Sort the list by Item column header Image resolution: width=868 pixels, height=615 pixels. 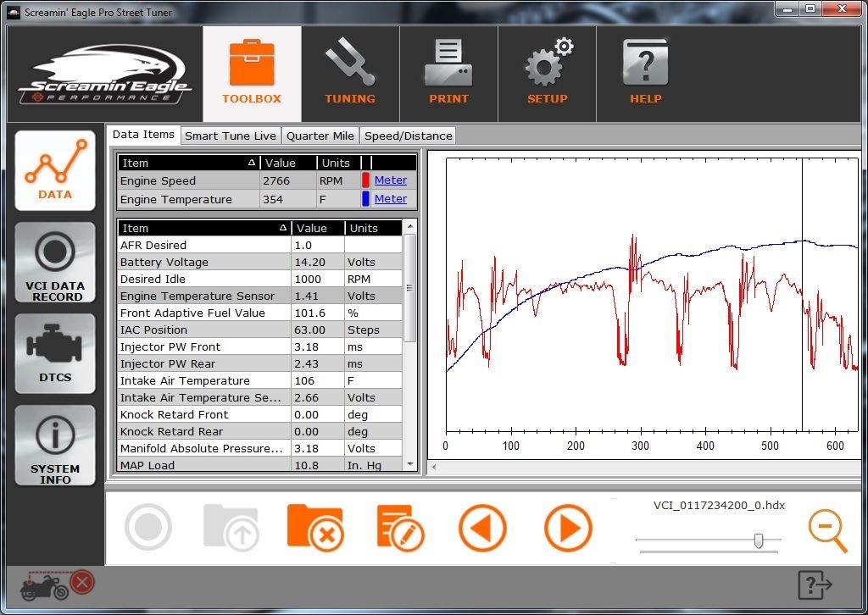[x=203, y=229]
